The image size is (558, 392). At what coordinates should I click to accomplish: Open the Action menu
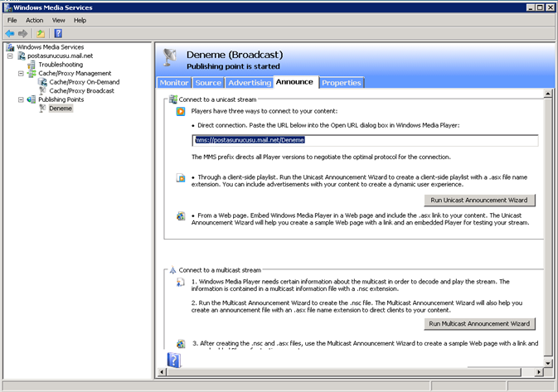(34, 20)
